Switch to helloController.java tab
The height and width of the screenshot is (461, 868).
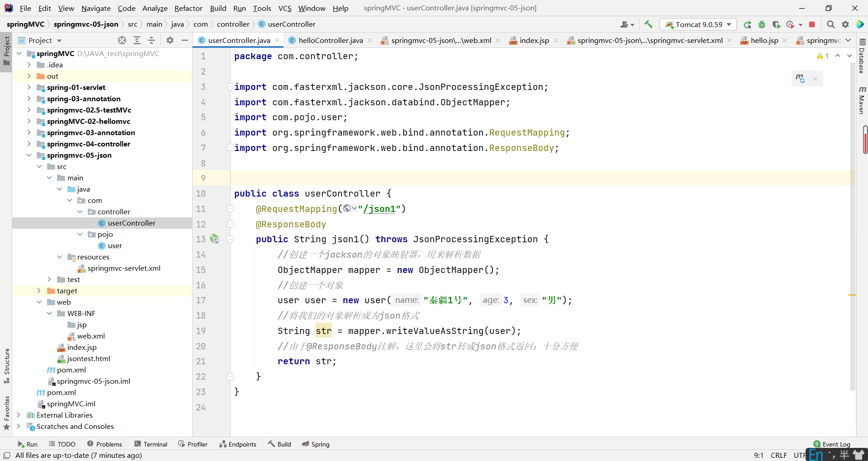(x=330, y=40)
